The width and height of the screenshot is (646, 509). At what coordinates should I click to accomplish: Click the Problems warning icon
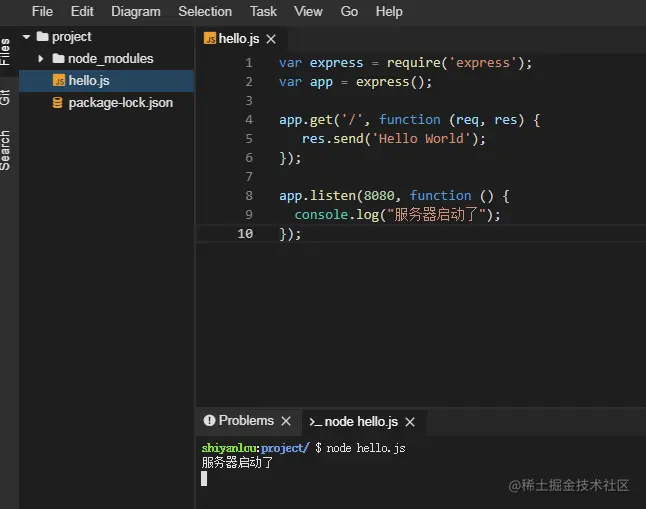coord(209,420)
